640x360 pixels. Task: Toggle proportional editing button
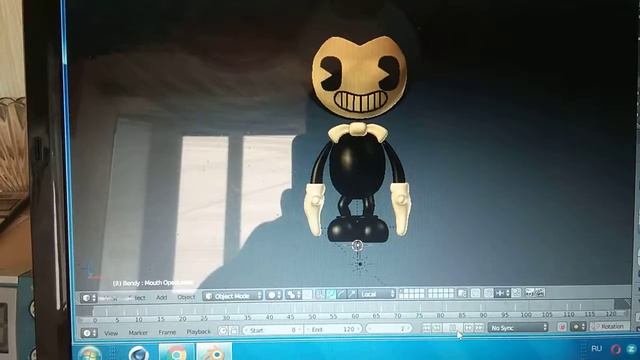[475, 293]
